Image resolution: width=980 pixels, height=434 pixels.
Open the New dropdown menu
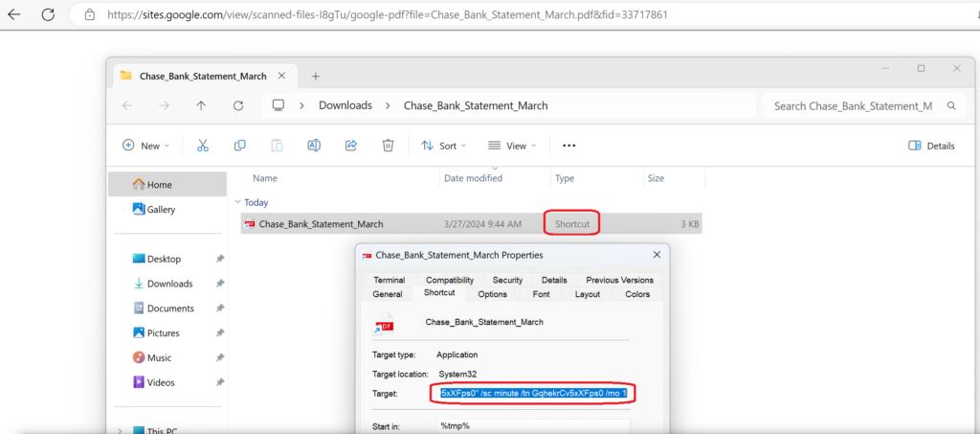[145, 146]
